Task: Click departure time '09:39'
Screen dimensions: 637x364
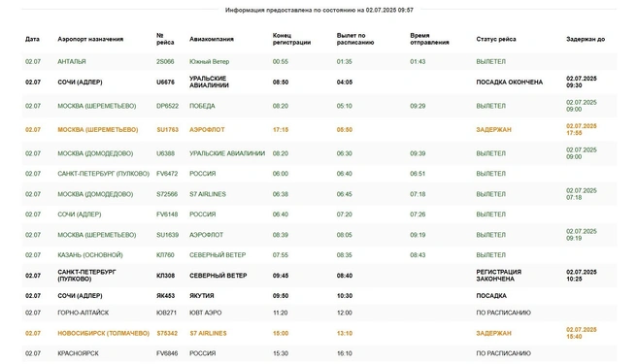Action: (418, 153)
